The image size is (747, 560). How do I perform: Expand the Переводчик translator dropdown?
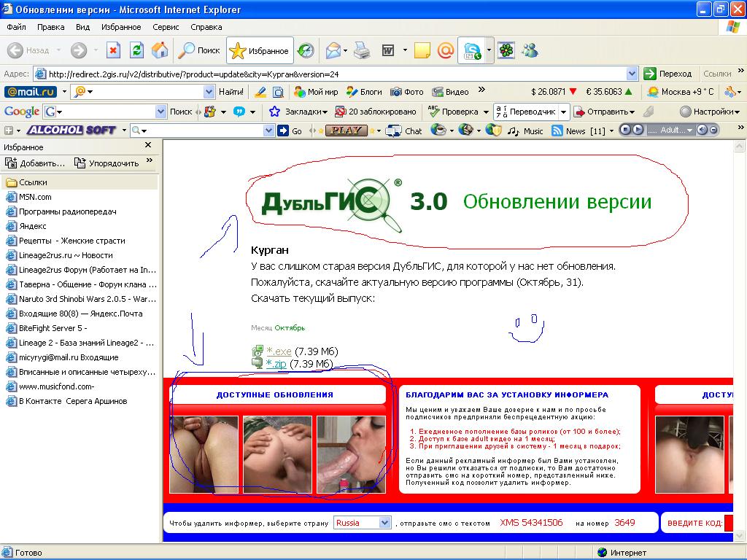pyautogui.click(x=564, y=112)
